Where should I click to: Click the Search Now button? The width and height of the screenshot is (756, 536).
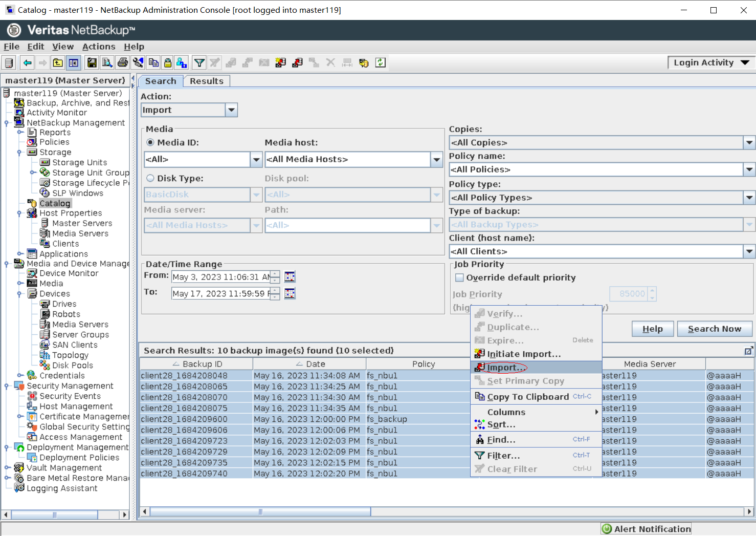(714, 329)
